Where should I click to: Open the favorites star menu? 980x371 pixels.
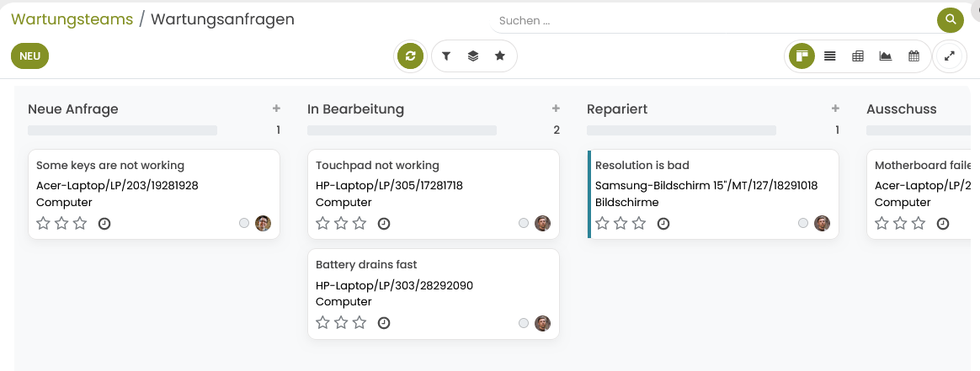pyautogui.click(x=500, y=56)
